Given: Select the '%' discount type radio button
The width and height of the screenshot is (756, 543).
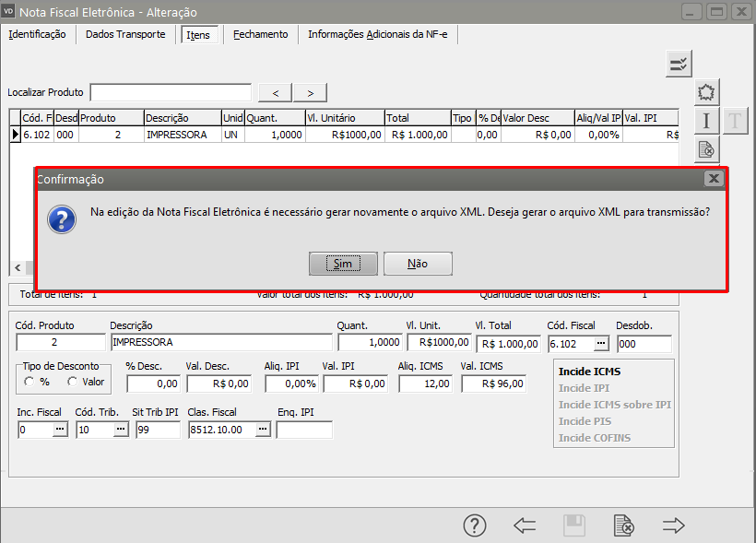Looking at the screenshot, I should (x=30, y=382).
